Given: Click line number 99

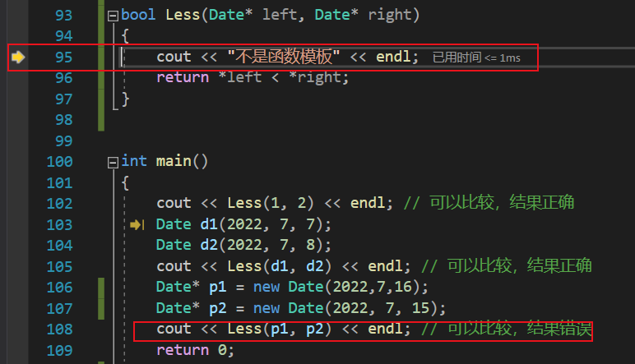Looking at the screenshot, I should [63, 141].
